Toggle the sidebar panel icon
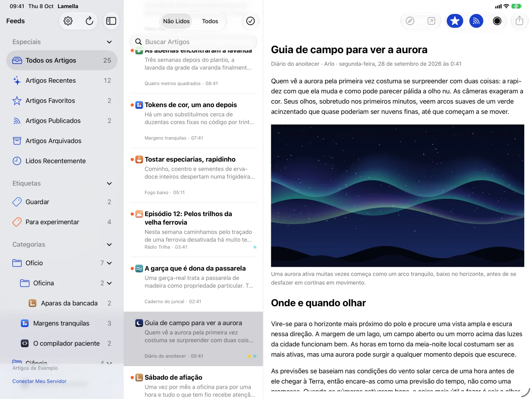The height and width of the screenshot is (399, 532). pos(111,21)
